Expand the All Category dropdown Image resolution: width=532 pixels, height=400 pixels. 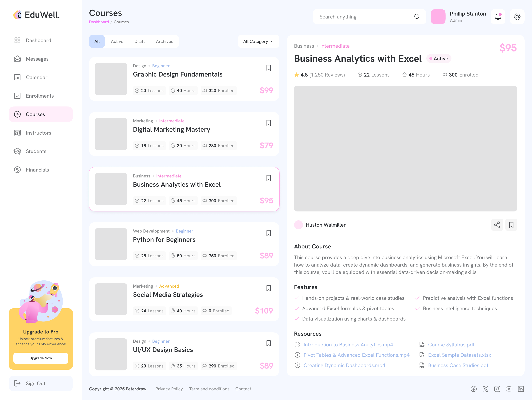tap(258, 41)
